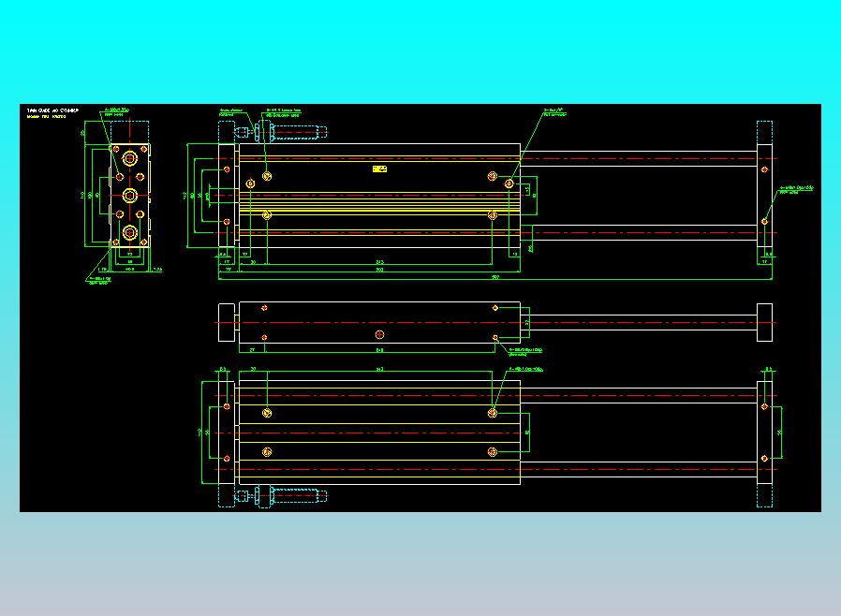Click the model number text below the title
Viewport: 841px width, 616px height.
47,116
